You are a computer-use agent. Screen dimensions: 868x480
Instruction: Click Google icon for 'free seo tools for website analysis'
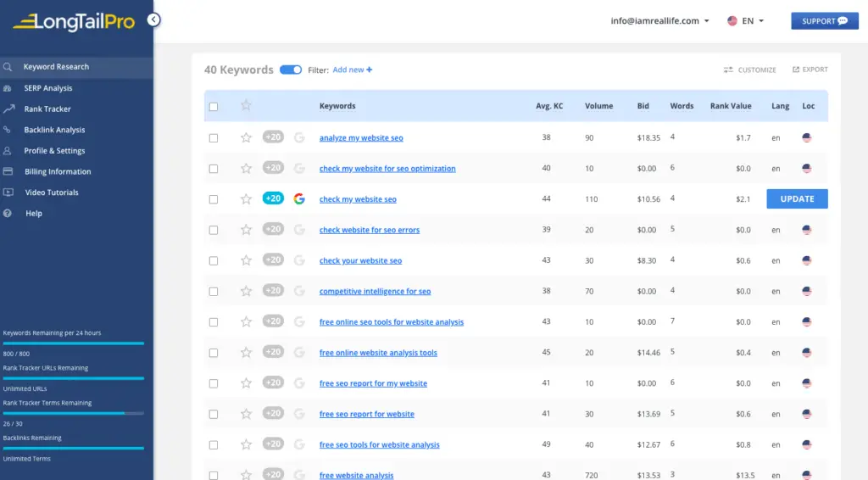[299, 444]
